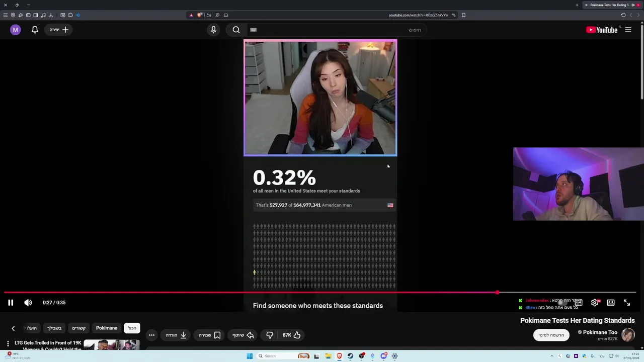Save the video to a playlist
The image size is (644, 362).
point(209,335)
